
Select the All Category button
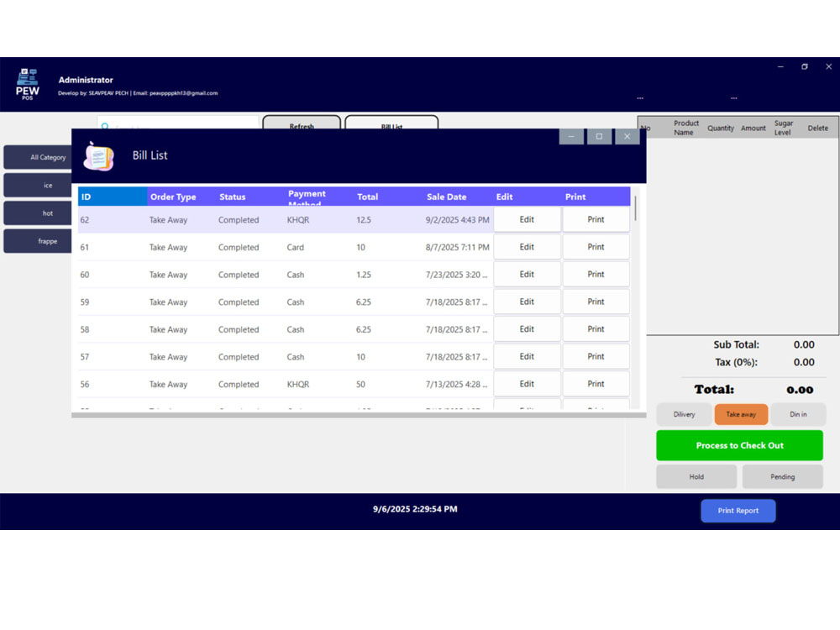click(38, 157)
